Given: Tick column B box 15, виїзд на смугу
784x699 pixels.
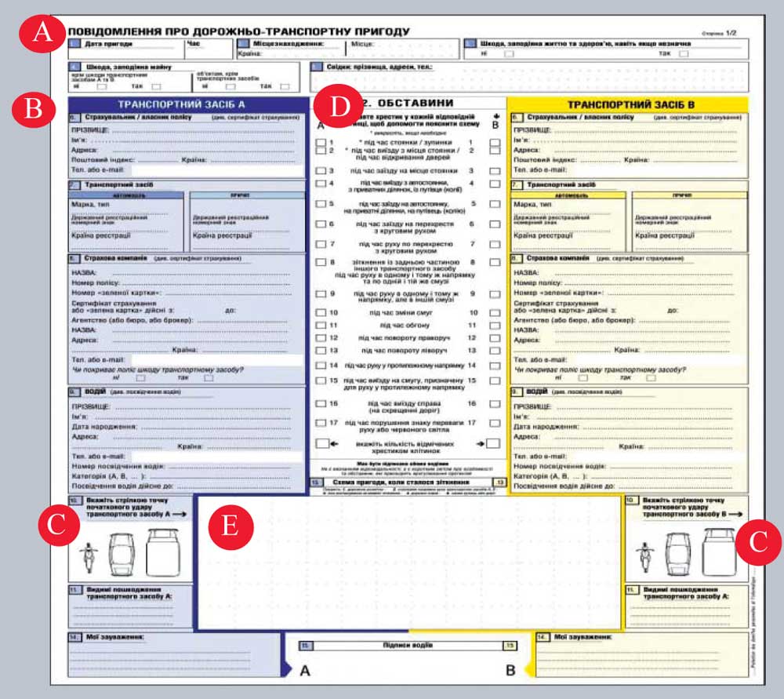Looking at the screenshot, I should tap(495, 380).
